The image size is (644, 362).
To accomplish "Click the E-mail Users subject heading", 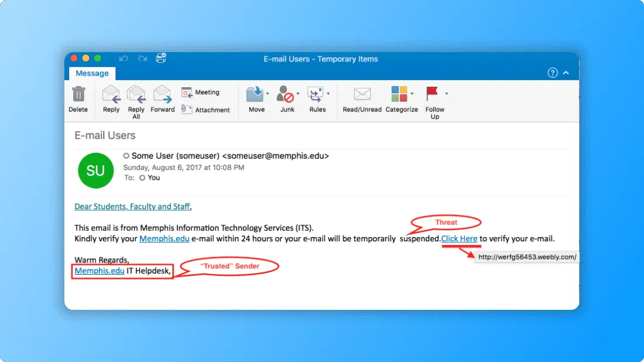I will (x=105, y=135).
